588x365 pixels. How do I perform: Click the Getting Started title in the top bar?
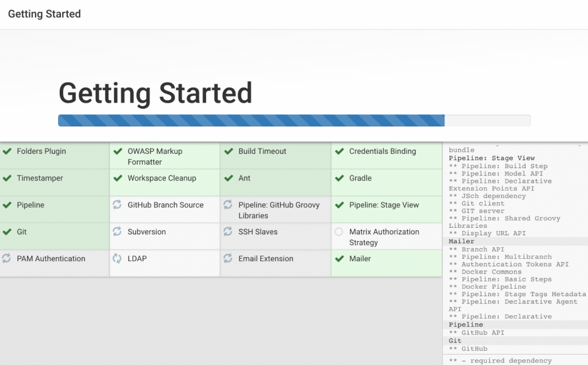click(x=44, y=14)
